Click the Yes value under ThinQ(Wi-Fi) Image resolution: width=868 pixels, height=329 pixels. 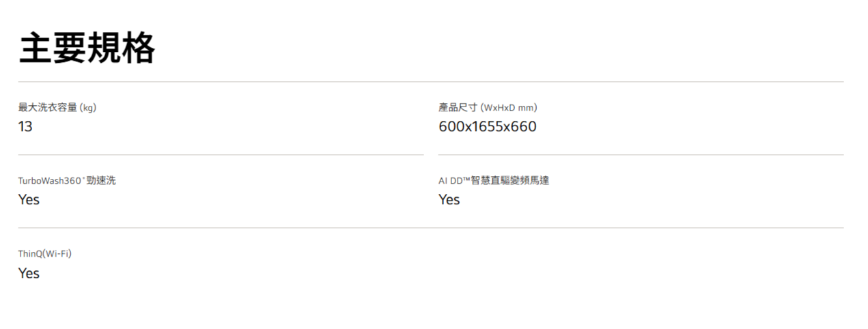(29, 273)
